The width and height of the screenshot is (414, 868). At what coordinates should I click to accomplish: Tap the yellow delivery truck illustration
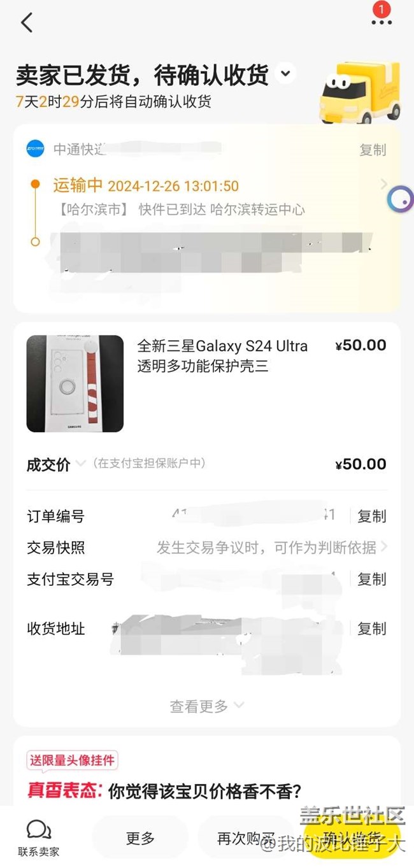[360, 94]
